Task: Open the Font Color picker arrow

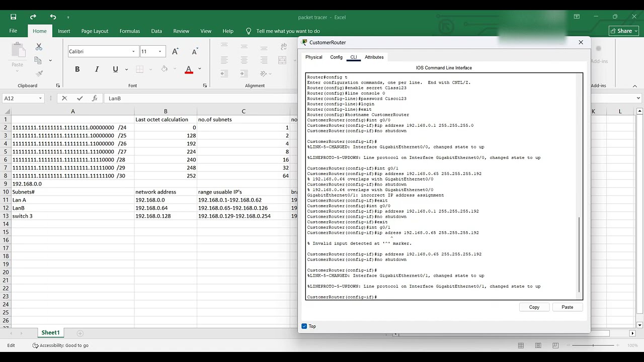Action: click(x=200, y=69)
